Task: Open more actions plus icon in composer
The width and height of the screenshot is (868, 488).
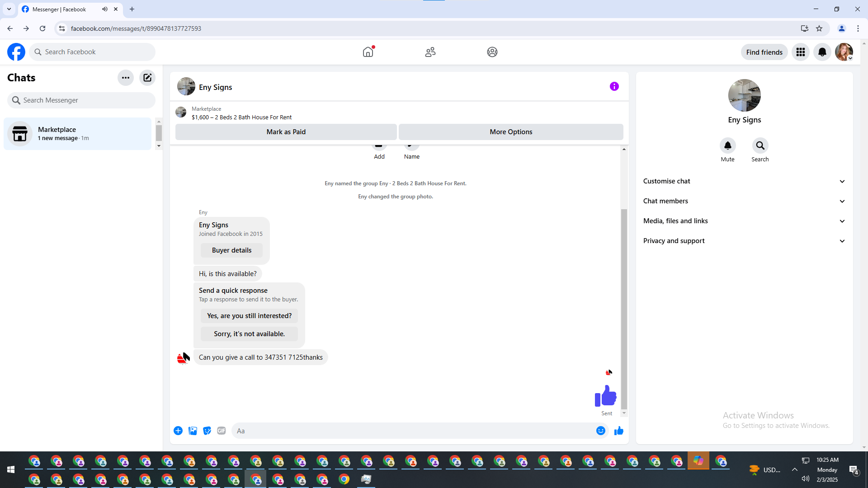Action: (x=178, y=431)
